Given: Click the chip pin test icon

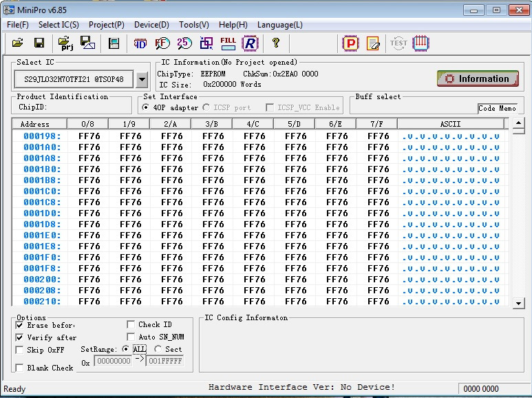Looking at the screenshot, I should point(421,43).
